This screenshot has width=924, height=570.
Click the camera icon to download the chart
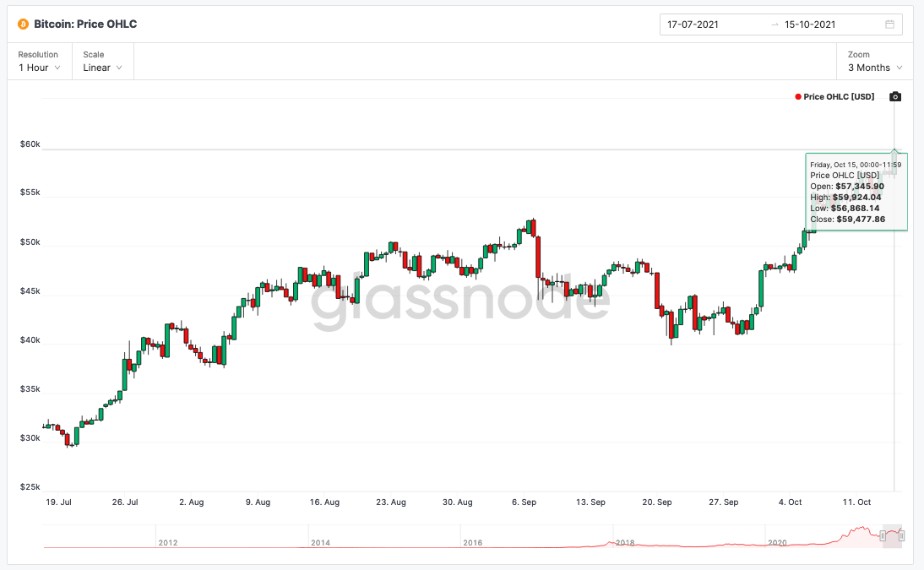pos(895,97)
